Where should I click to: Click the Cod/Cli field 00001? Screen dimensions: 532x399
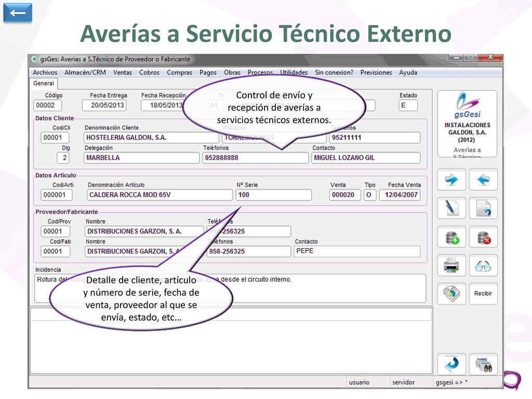(55, 137)
